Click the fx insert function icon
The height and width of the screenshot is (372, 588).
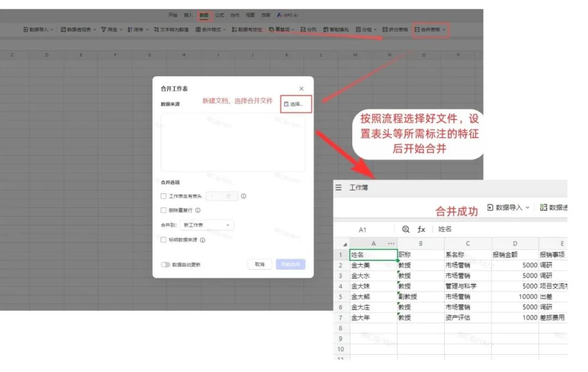(421, 229)
